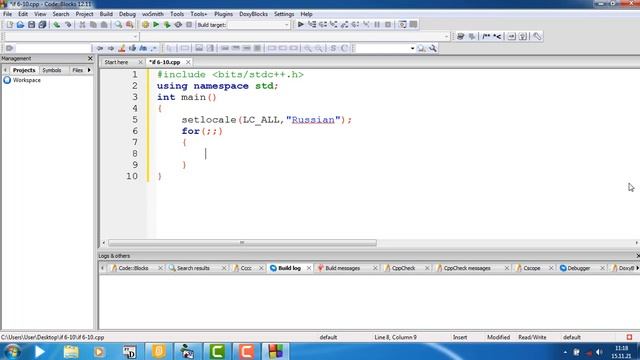
Task: Open the wxSmith menu
Action: 153,14
